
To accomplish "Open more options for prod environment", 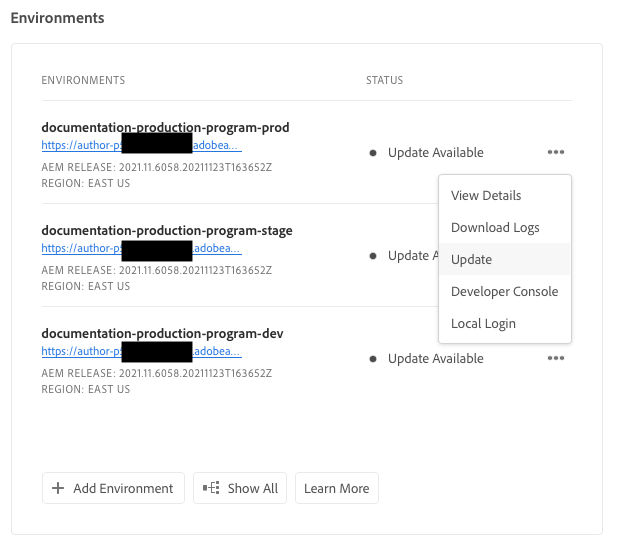I will [x=555, y=152].
